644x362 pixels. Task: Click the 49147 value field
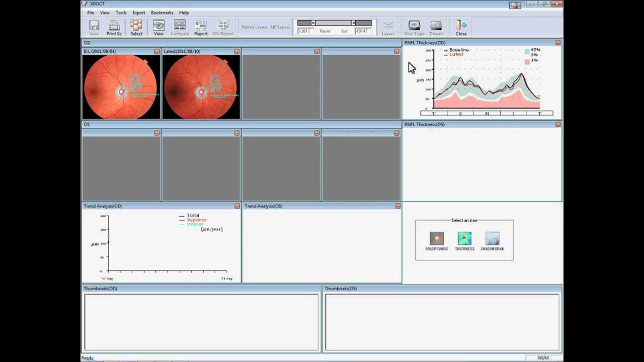click(362, 31)
